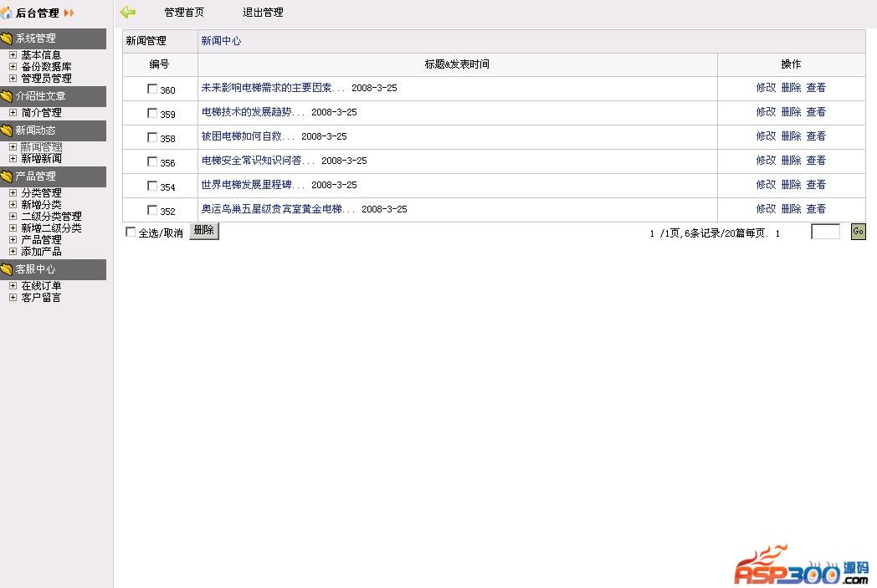Click the orange double-arrow icon after 后台管理
Viewport: 877px width, 588px height.
(x=69, y=13)
